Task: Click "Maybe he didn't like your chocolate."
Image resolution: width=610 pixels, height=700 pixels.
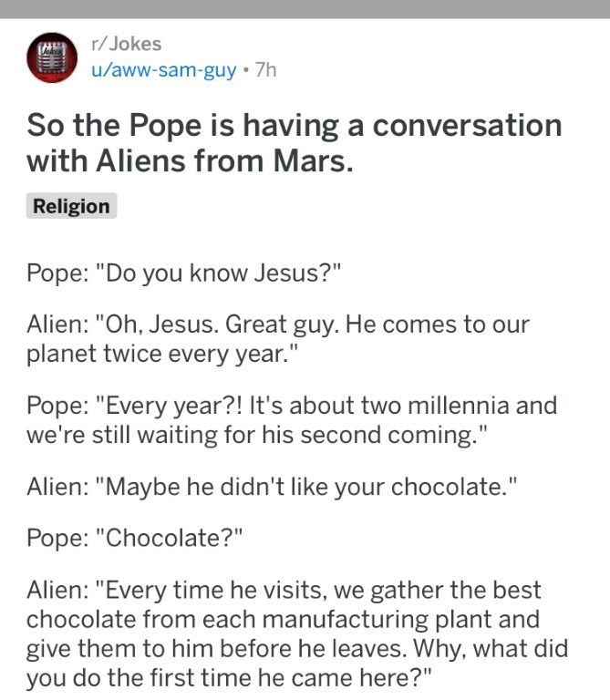Action: pos(272,487)
